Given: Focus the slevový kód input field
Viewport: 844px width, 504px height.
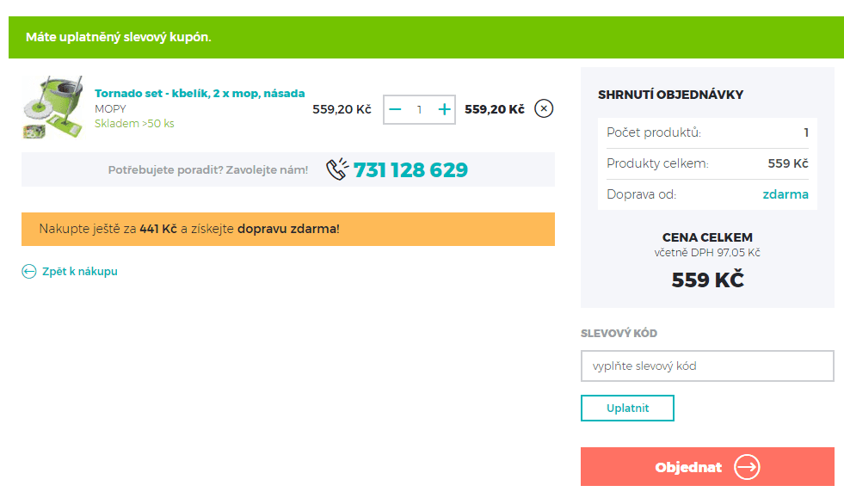Looking at the screenshot, I should (x=707, y=366).
